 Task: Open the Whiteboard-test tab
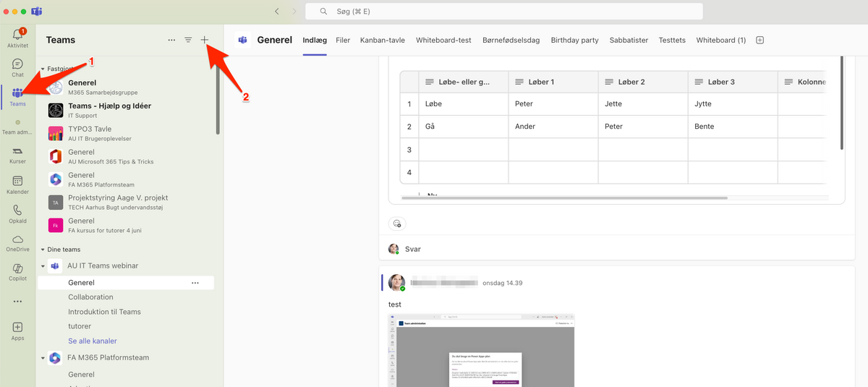tap(445, 40)
